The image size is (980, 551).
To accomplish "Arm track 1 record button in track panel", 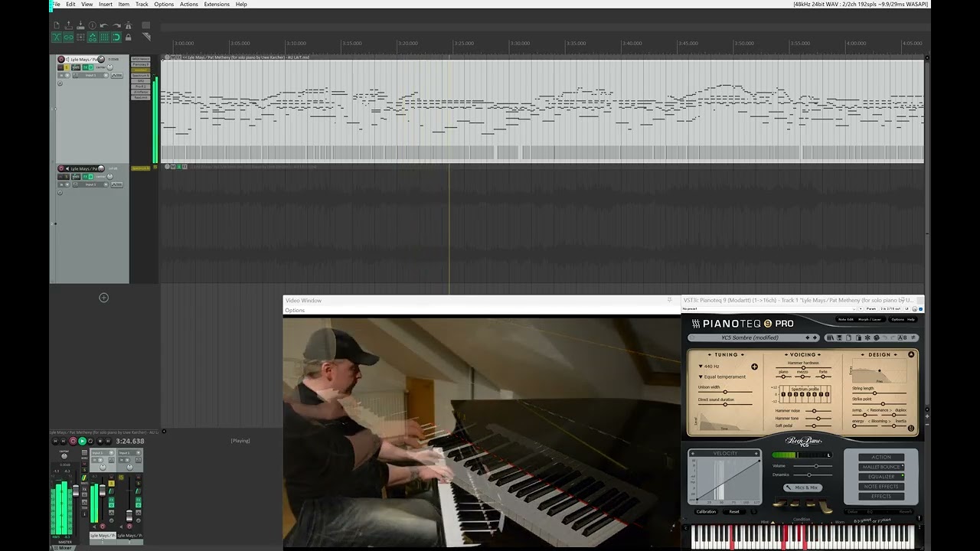I will (61, 59).
